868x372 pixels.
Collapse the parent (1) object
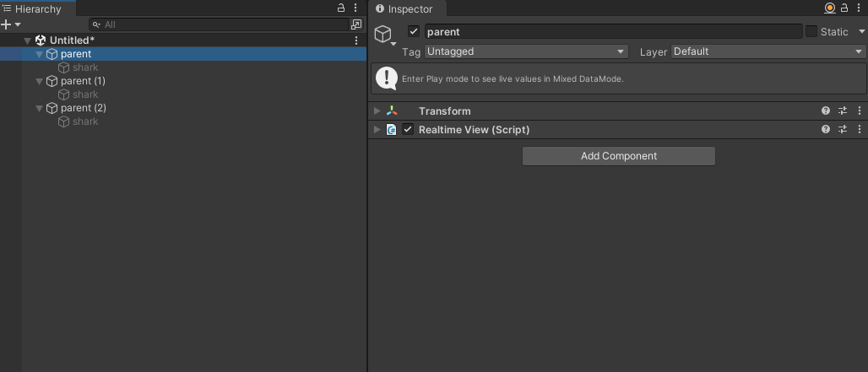[x=39, y=81]
